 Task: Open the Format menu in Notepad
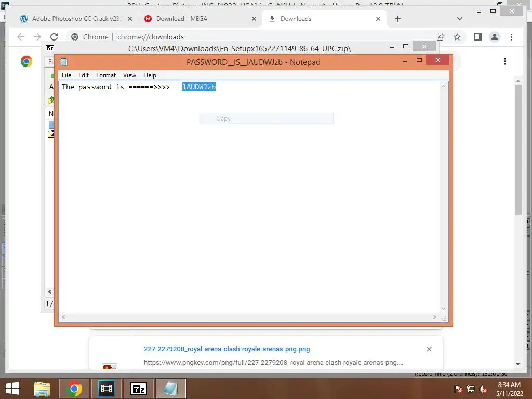[106, 75]
